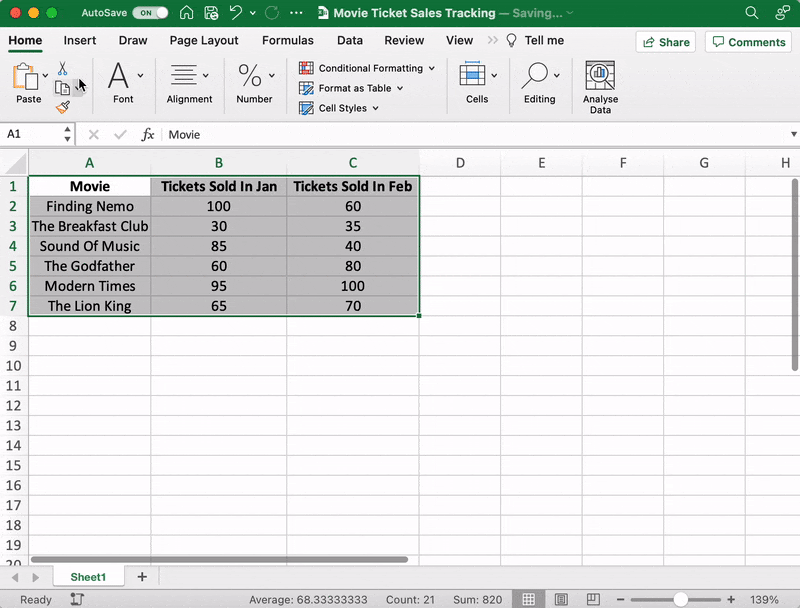Image resolution: width=800 pixels, height=608 pixels.
Task: Click the Share button
Action: click(x=665, y=42)
